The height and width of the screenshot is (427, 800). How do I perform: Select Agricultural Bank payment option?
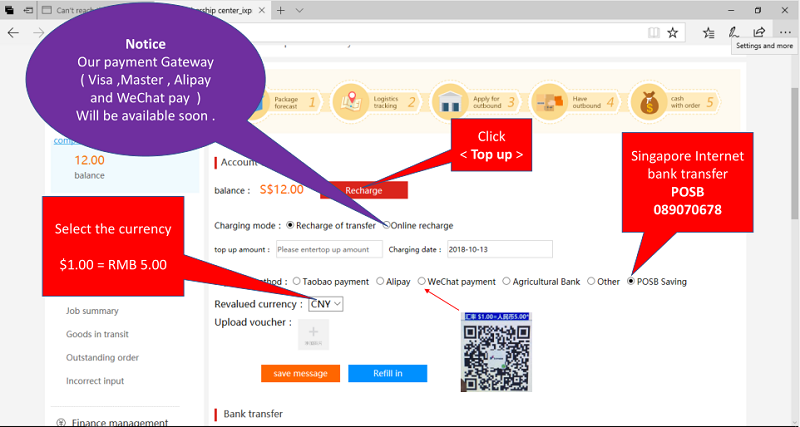coord(507,282)
